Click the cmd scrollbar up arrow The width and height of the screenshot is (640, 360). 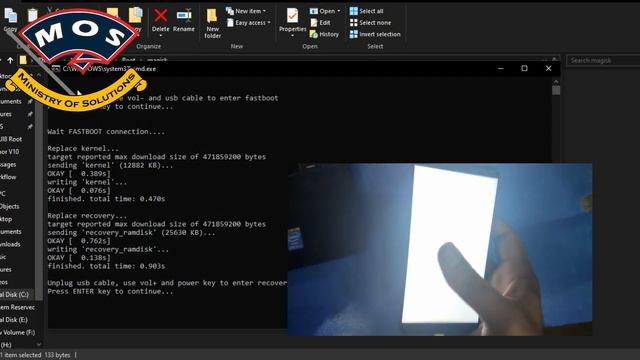556,81
